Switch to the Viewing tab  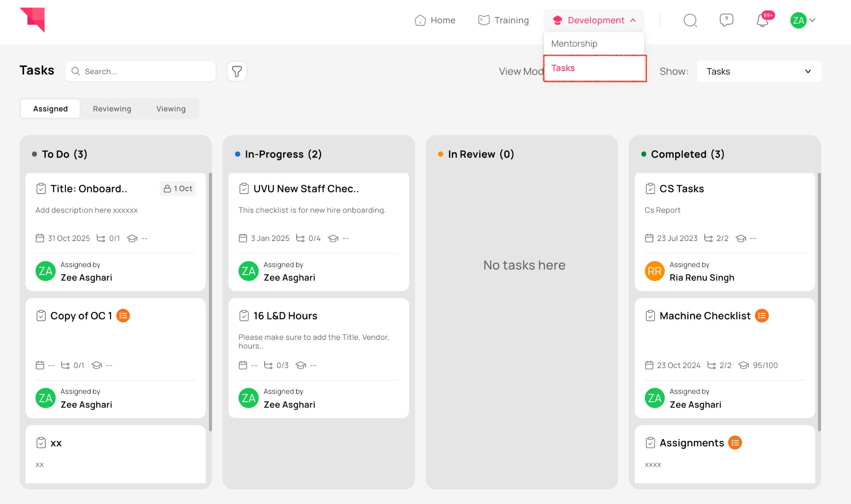tap(171, 109)
